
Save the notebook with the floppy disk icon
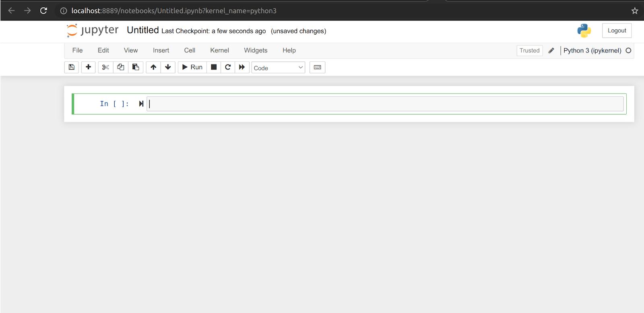[72, 67]
